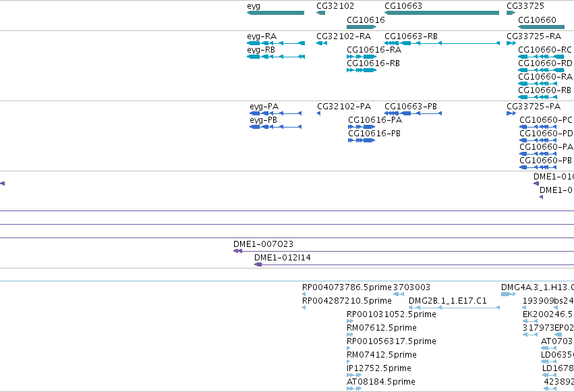This screenshot has height=392, width=574.
Task: Select protein CG10616-PA
Action: (375, 120)
